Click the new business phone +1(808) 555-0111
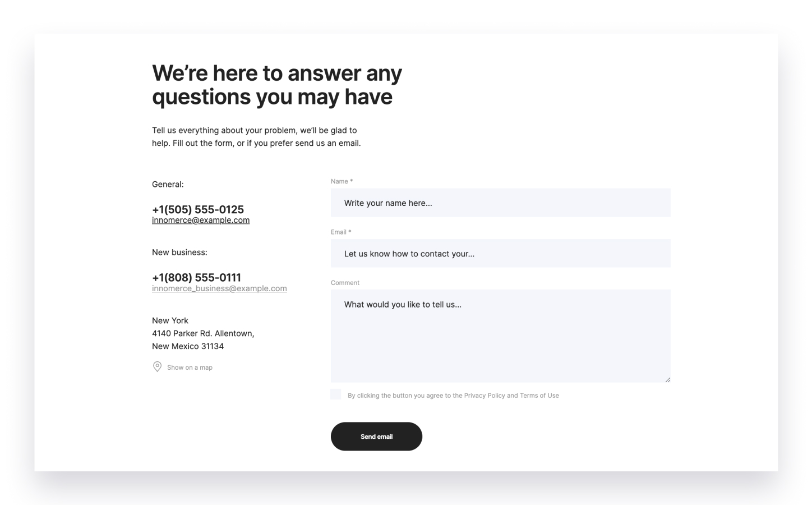 [x=196, y=277]
